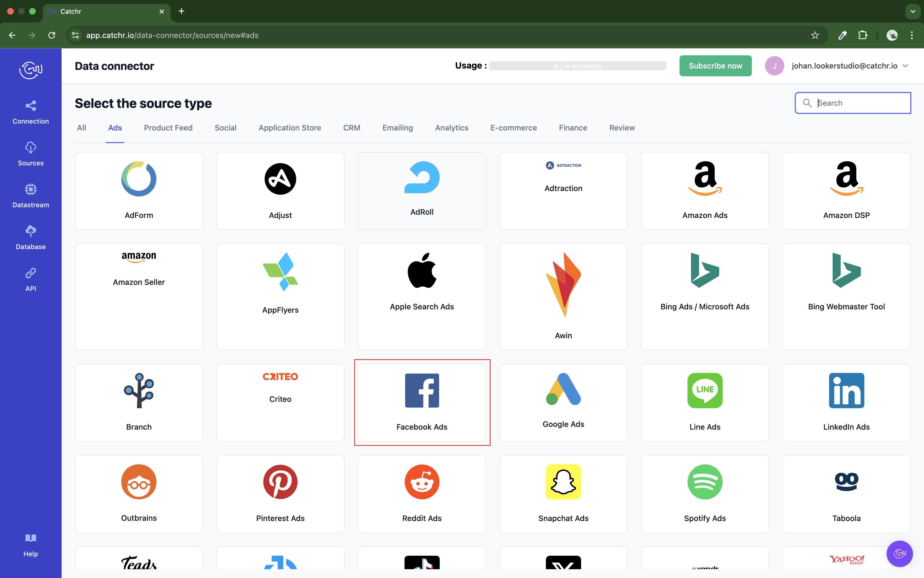Reload the page with the refresh icon

point(51,35)
